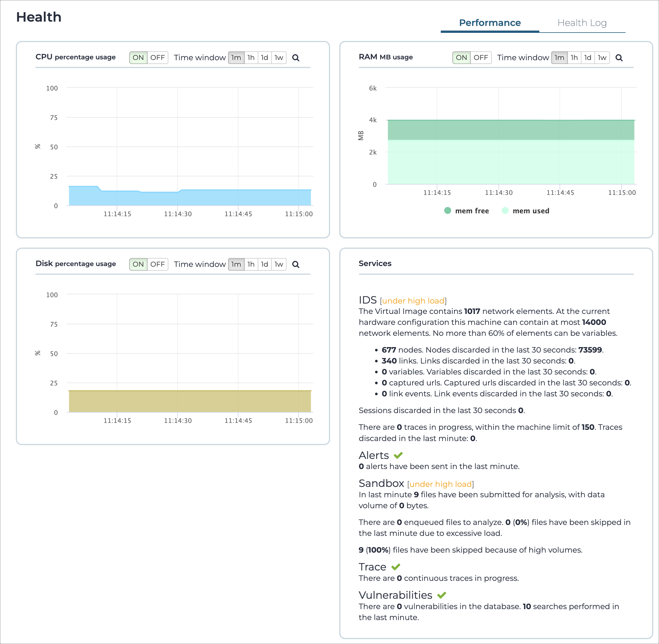Select 1m time window for RAM chart
This screenshot has width=659, height=644.
[559, 57]
